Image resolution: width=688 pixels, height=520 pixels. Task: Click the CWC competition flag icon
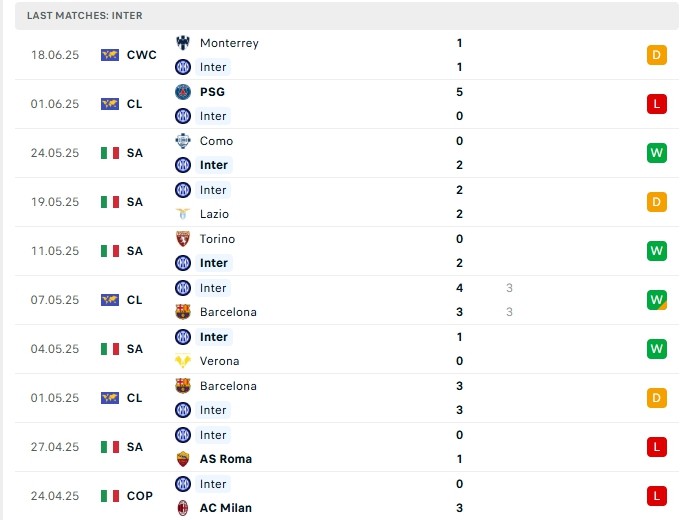tap(110, 55)
